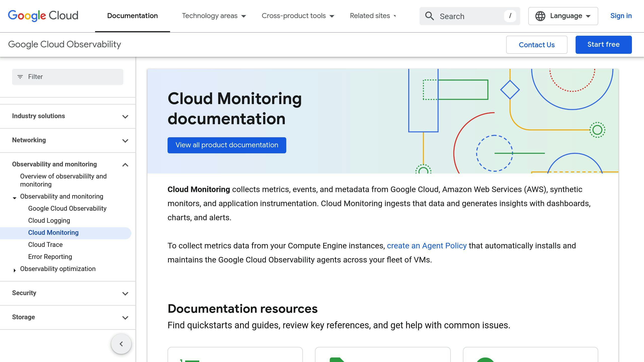Image resolution: width=644 pixels, height=362 pixels.
Task: Select Cloud Monitoring in the sidebar
Action: [65, 233]
